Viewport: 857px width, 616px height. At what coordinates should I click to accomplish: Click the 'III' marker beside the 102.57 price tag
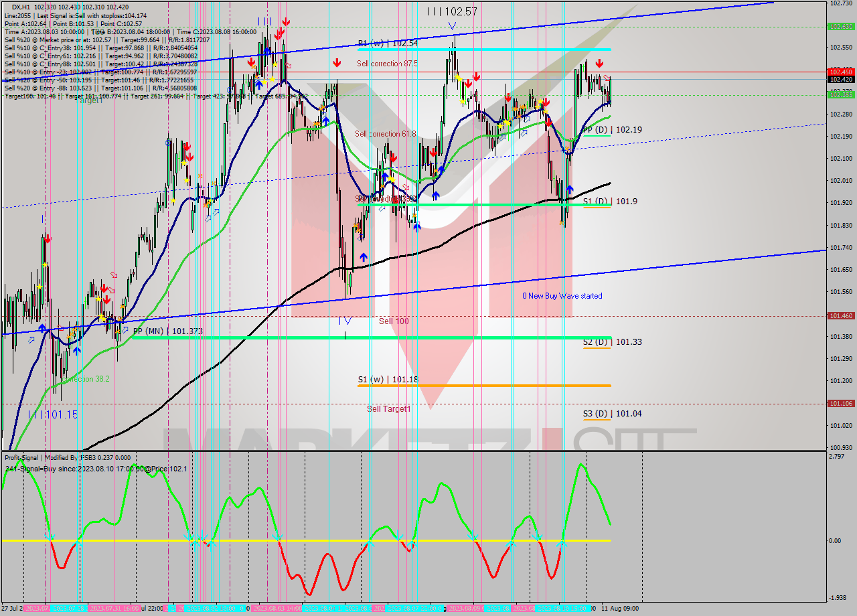434,11
